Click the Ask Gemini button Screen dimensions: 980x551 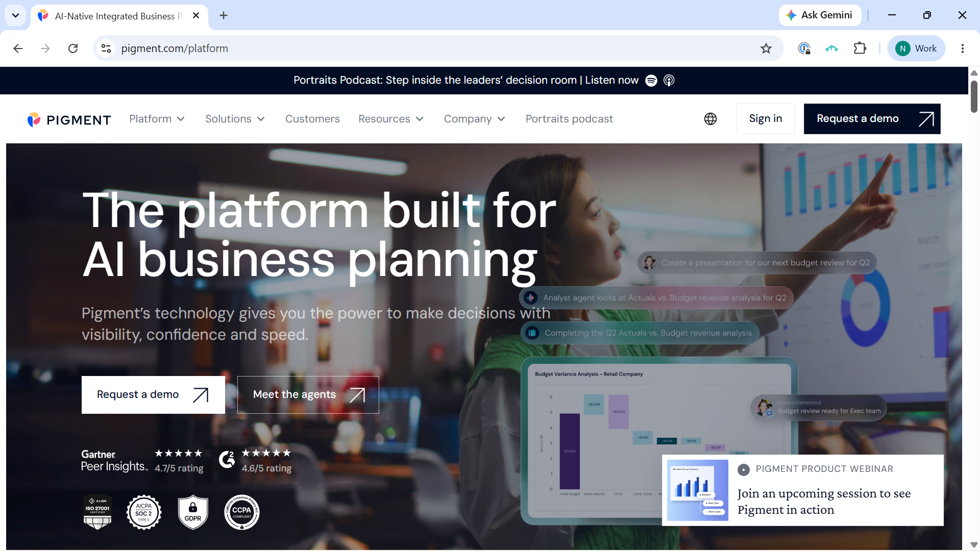pyautogui.click(x=820, y=15)
